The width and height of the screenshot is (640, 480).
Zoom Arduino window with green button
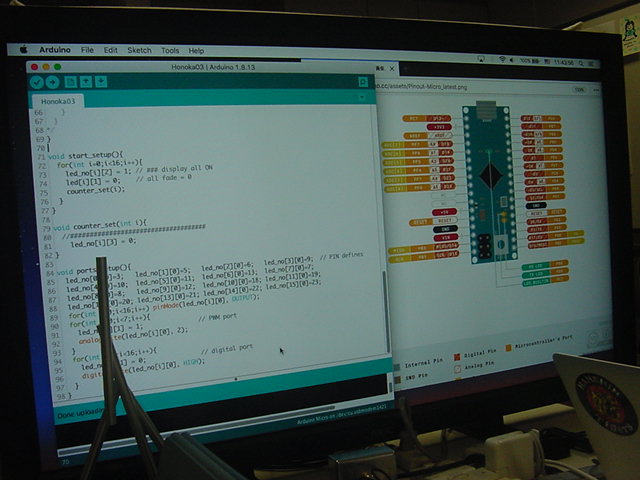click(57, 67)
